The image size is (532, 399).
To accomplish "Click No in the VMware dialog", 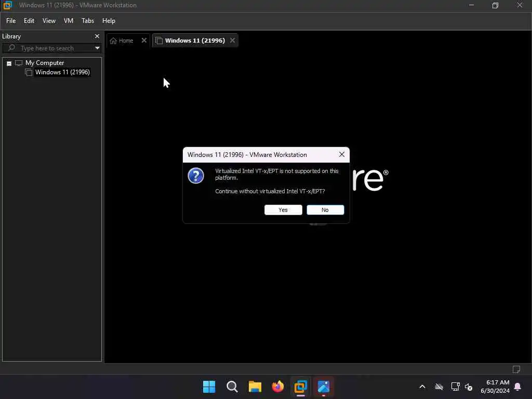I will (x=325, y=210).
